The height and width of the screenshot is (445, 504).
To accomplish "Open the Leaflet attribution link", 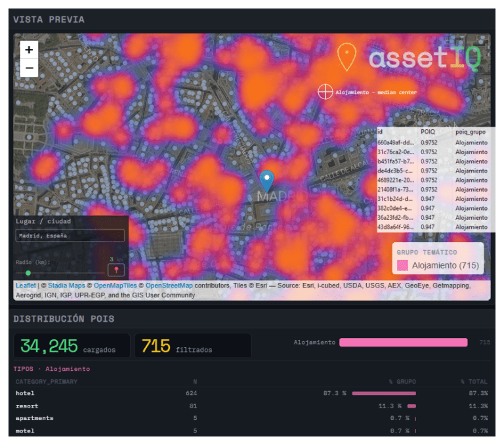I will [x=26, y=286].
